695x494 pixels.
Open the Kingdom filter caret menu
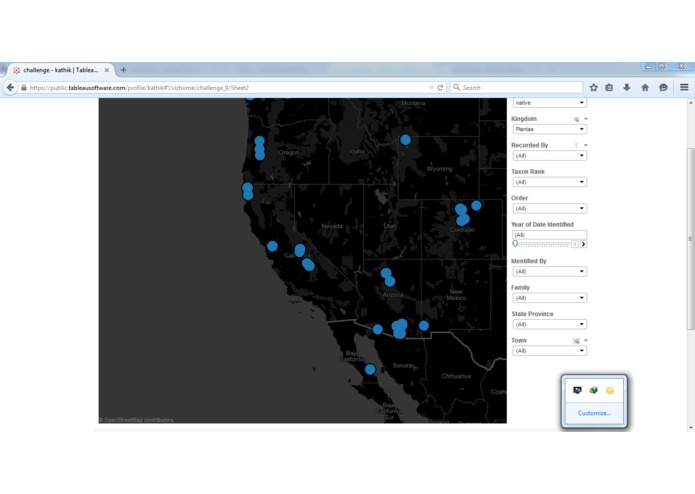586,119
